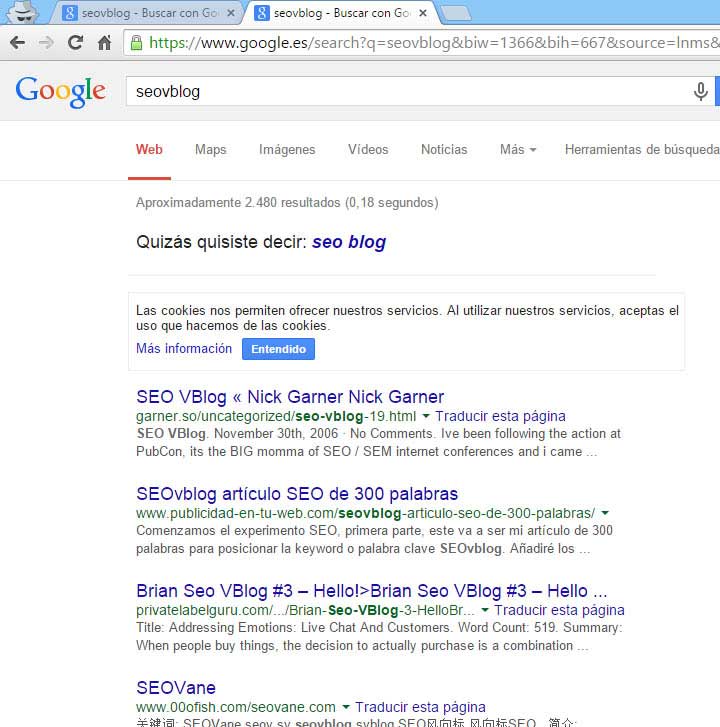Click the browser back arrow
The image size is (720, 727).
point(17,43)
